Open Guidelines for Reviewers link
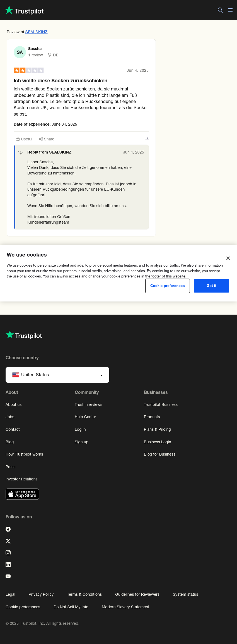Image resolution: width=237 pixels, height=644 pixels. [137, 594]
